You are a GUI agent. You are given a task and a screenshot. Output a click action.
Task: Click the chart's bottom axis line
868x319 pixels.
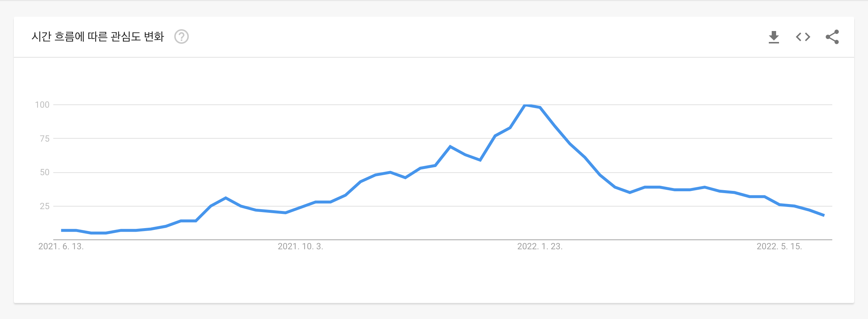click(443, 240)
